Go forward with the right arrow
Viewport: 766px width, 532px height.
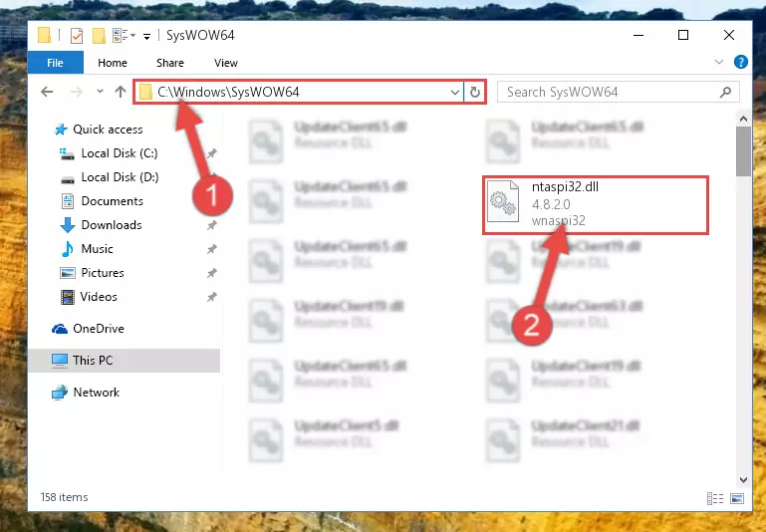pyautogui.click(x=77, y=92)
